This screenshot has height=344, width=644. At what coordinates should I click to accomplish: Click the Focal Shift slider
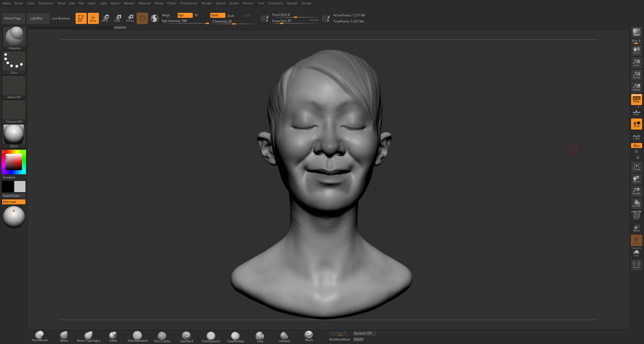pyautogui.click(x=295, y=15)
